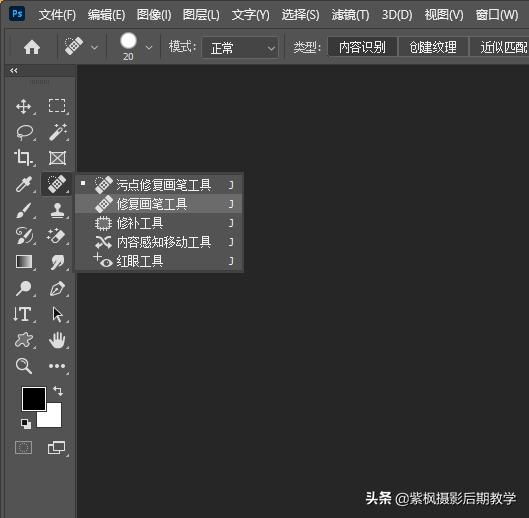Toggle Quick Mask mode
529x518 pixels.
point(24,448)
